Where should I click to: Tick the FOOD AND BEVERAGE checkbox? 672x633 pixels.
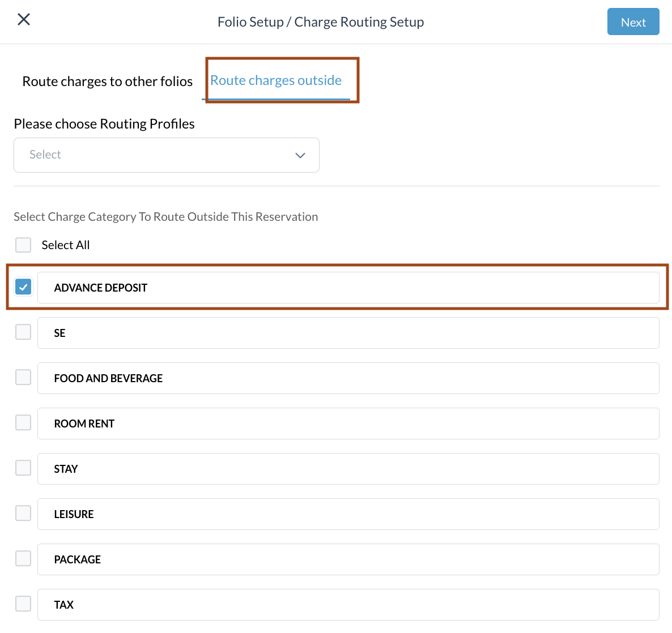click(x=23, y=377)
